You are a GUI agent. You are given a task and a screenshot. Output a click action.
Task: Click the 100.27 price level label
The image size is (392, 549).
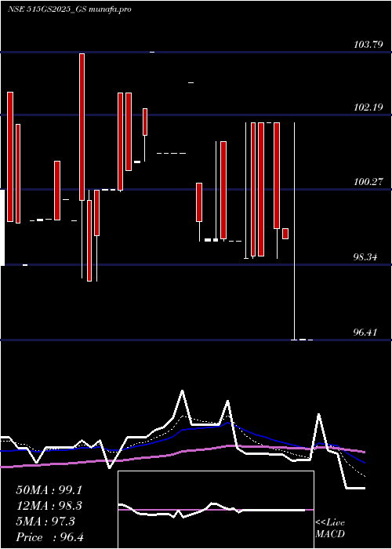pos(368,182)
